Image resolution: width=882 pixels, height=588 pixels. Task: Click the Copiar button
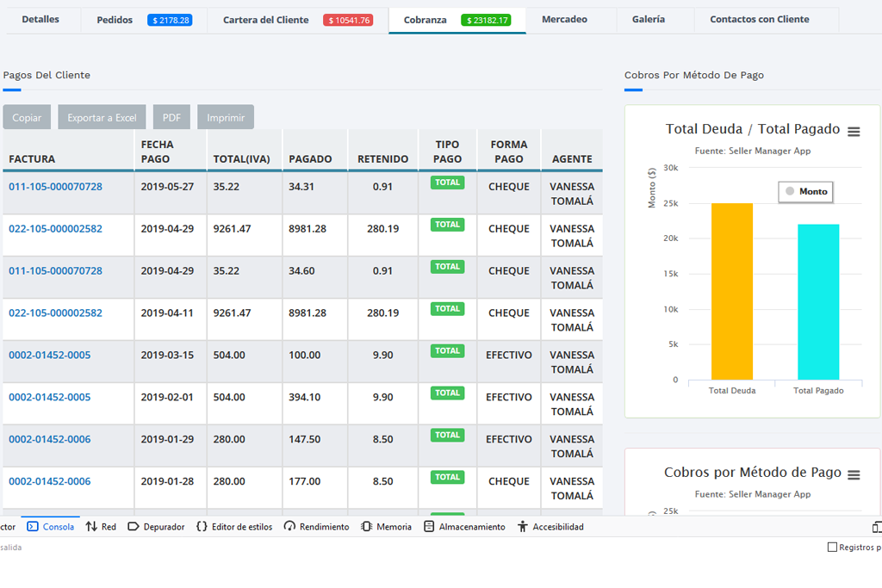point(27,117)
